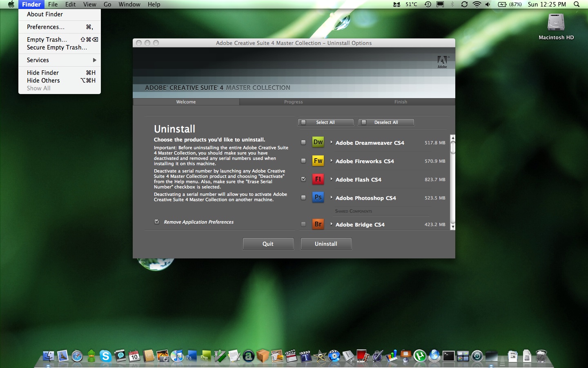This screenshot has width=588, height=368.
Task: Expand the Adobe Dreamweaver CS4 disclosure triangle
Action: pyautogui.click(x=331, y=142)
